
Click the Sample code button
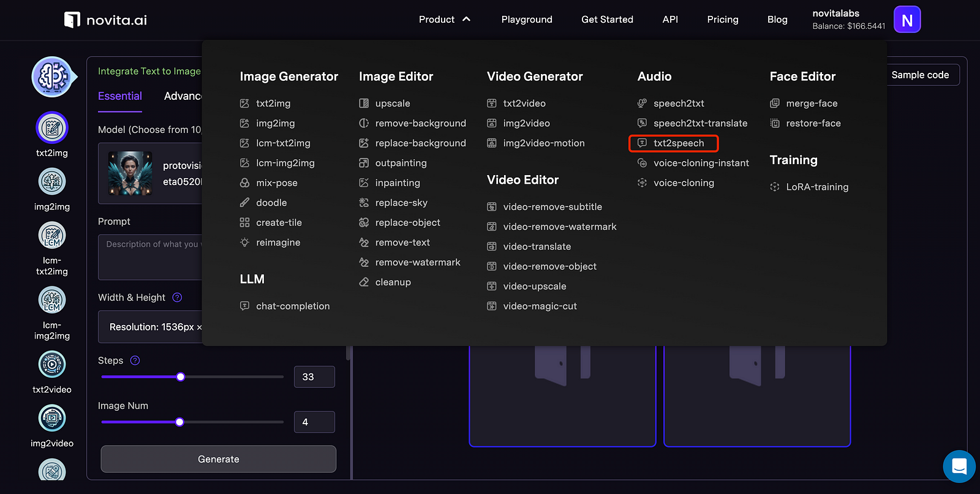[x=919, y=75]
